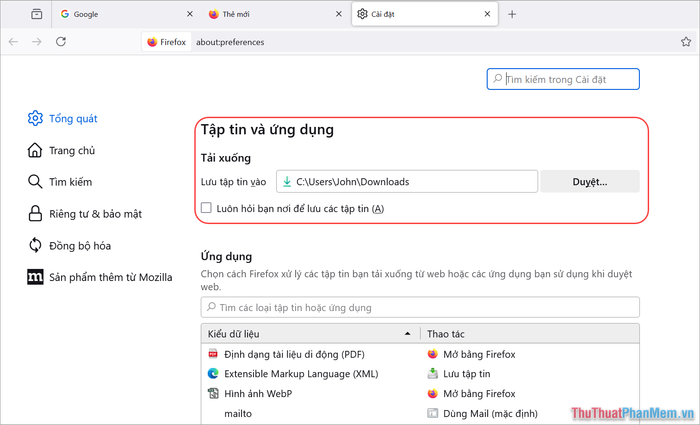Click the gear favicon on Cài đặt tab

[x=362, y=14]
